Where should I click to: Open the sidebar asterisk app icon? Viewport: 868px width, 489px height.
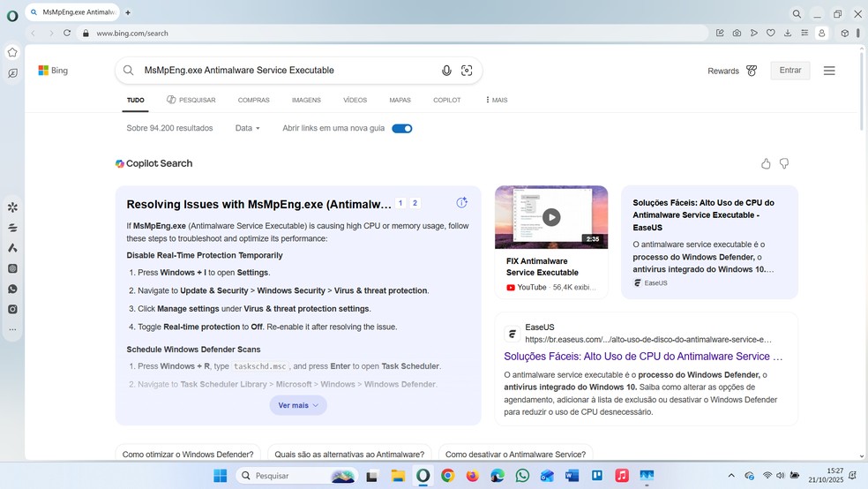click(12, 207)
